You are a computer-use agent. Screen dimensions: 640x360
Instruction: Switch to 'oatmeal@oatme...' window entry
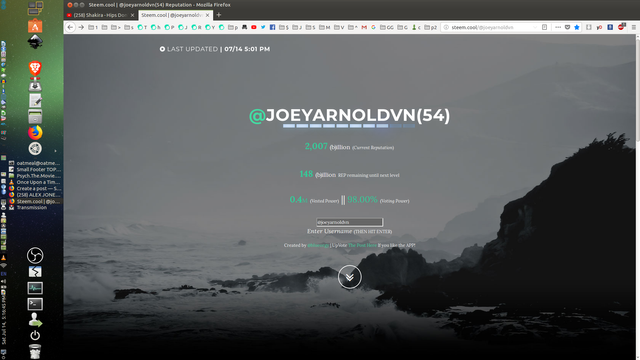click(x=35, y=163)
